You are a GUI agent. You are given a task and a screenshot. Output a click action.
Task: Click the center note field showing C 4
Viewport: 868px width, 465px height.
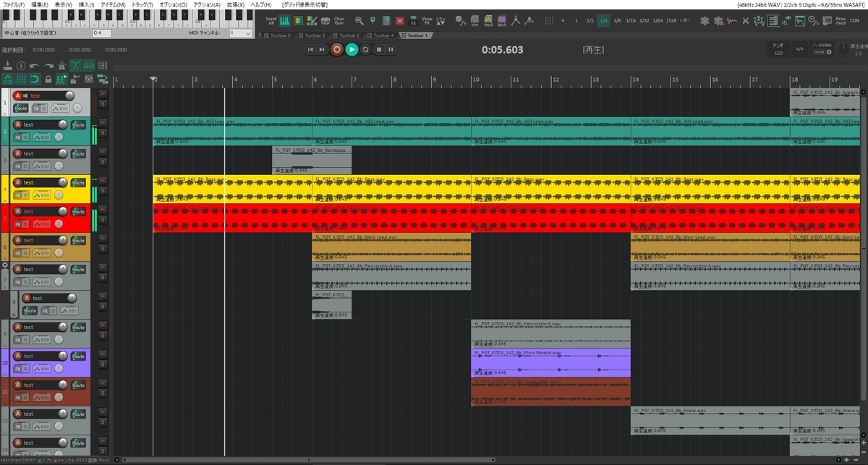pos(101,33)
